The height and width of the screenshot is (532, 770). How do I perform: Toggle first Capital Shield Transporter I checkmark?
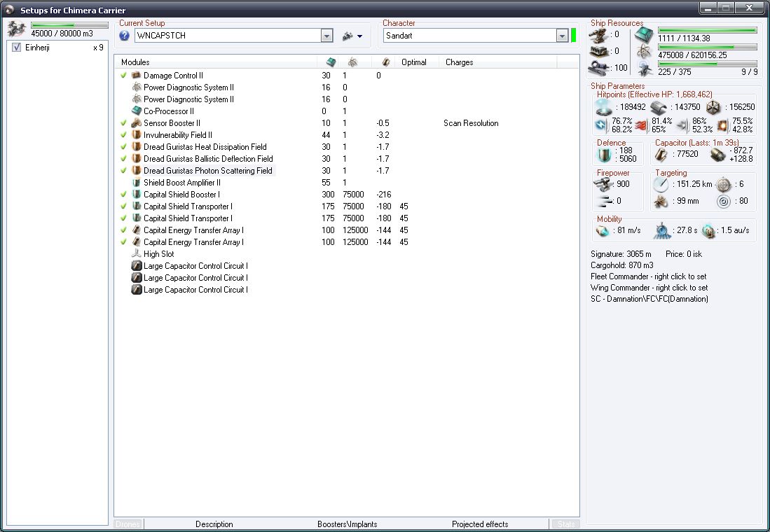point(123,206)
